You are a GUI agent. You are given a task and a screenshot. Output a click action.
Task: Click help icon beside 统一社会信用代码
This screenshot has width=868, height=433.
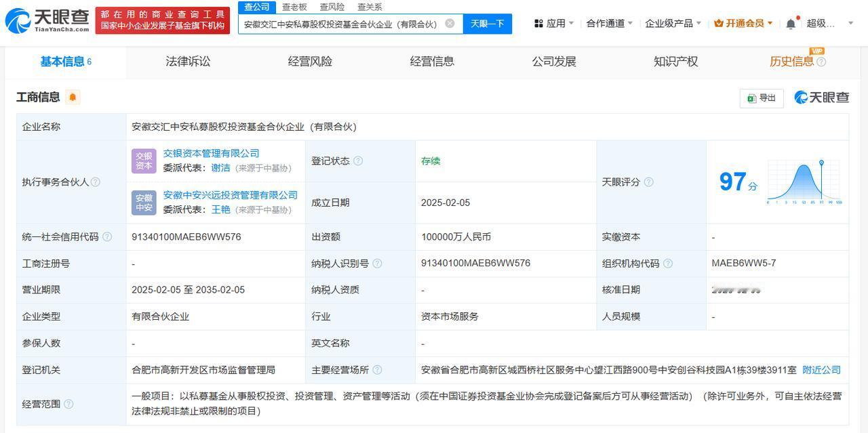[107, 236]
